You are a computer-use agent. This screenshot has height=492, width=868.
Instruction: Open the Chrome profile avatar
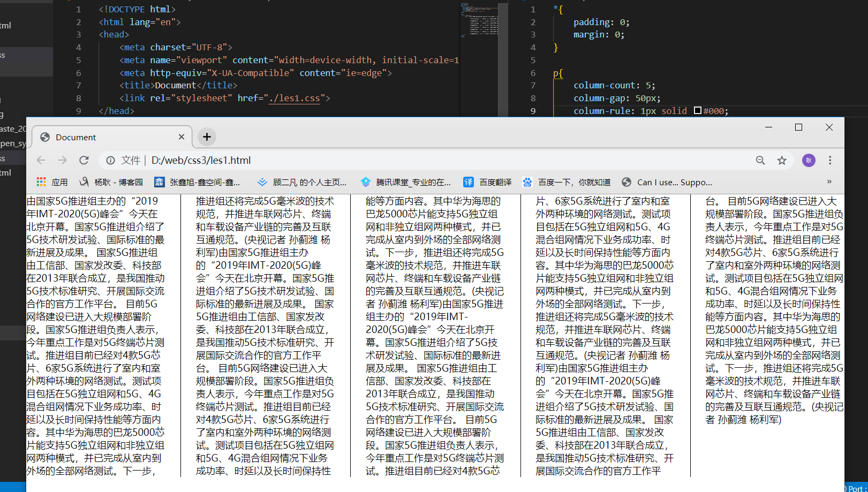pyautogui.click(x=809, y=160)
